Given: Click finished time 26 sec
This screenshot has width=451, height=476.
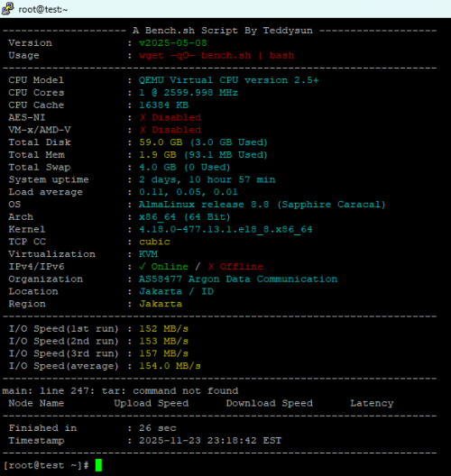Looking at the screenshot, I should 158,428.
